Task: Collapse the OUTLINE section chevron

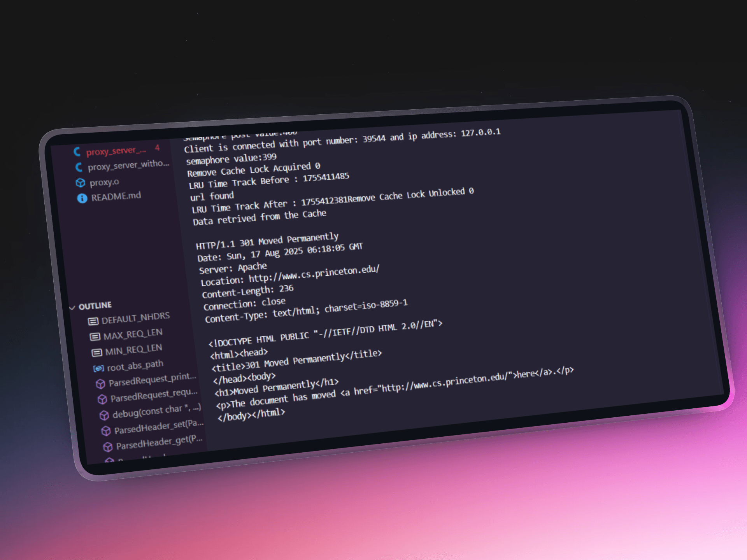Action: (x=72, y=308)
